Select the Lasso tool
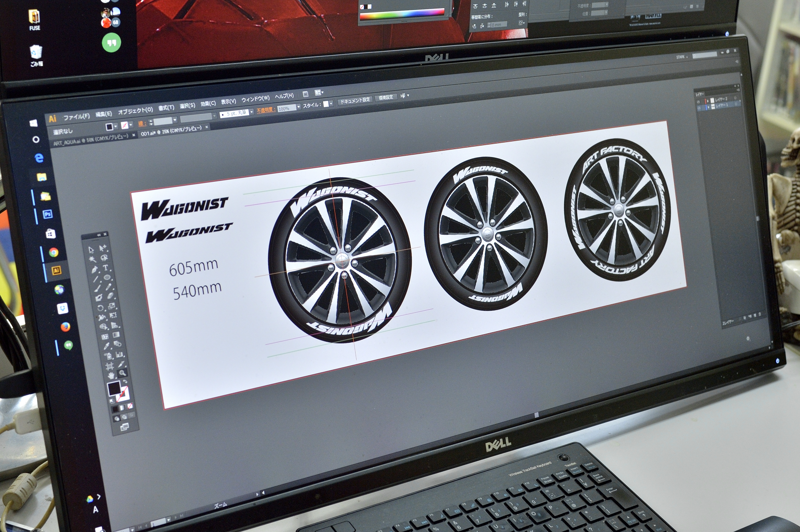 pos(104,258)
